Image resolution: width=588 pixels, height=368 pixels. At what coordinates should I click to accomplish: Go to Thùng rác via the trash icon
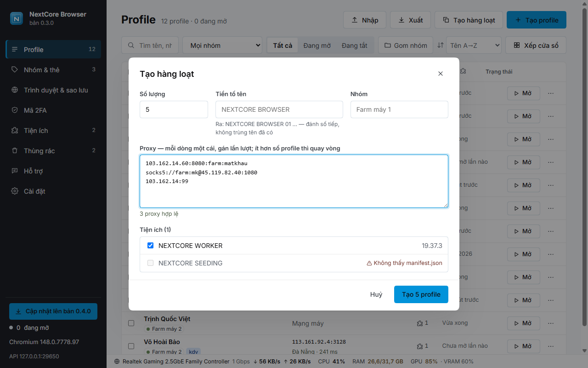[x=15, y=150]
